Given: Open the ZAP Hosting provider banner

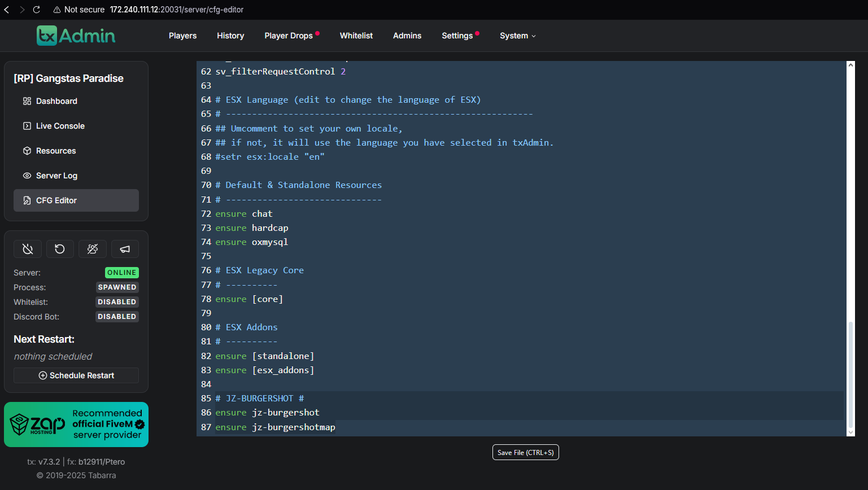Looking at the screenshot, I should tap(76, 425).
